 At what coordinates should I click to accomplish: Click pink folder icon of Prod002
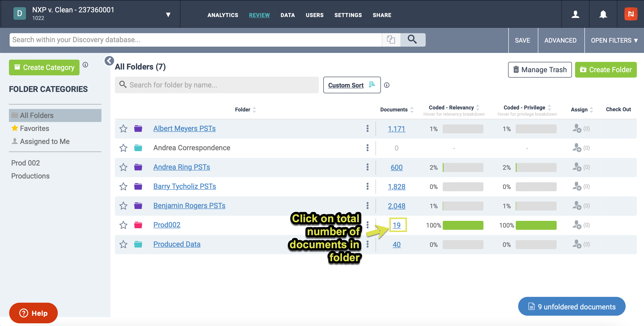coord(138,225)
